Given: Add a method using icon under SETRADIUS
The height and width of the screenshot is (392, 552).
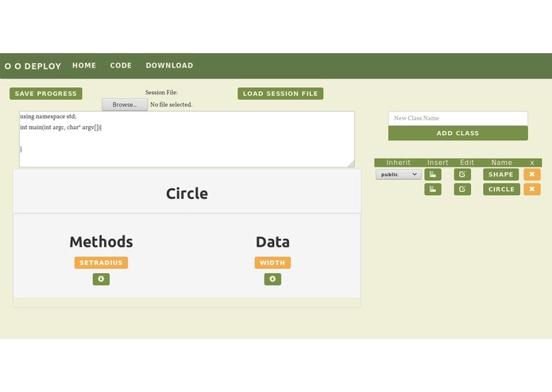Looking at the screenshot, I should (x=101, y=279).
